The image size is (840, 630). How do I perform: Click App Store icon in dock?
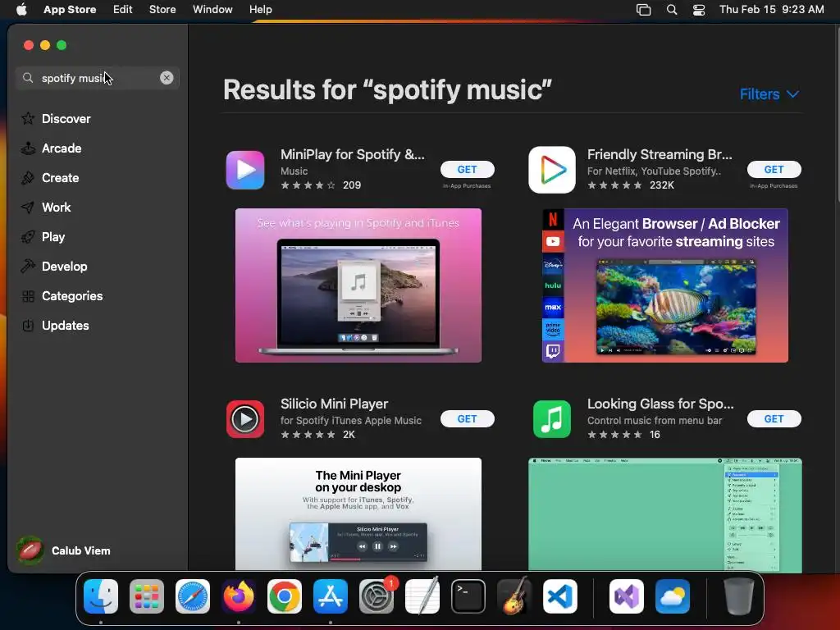pos(331,596)
